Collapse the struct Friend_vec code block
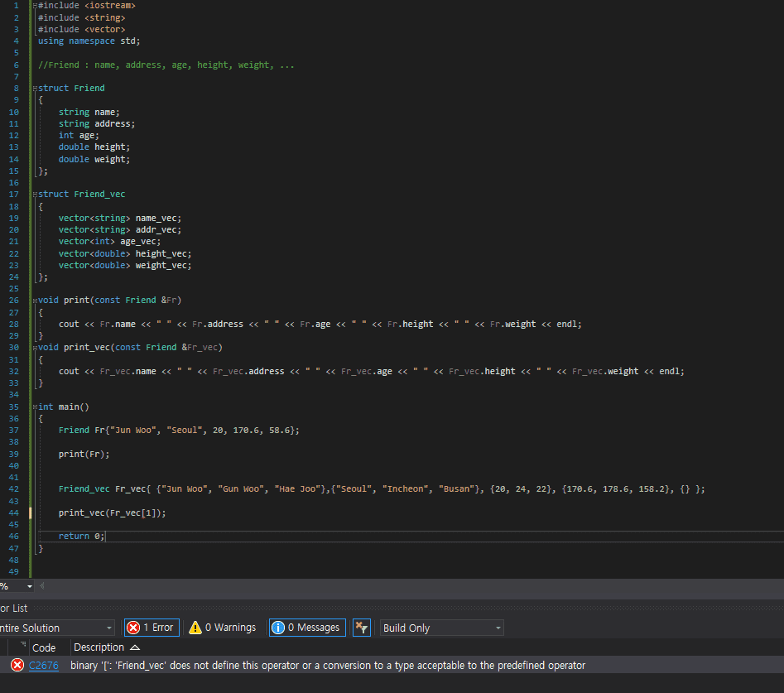 35,195
